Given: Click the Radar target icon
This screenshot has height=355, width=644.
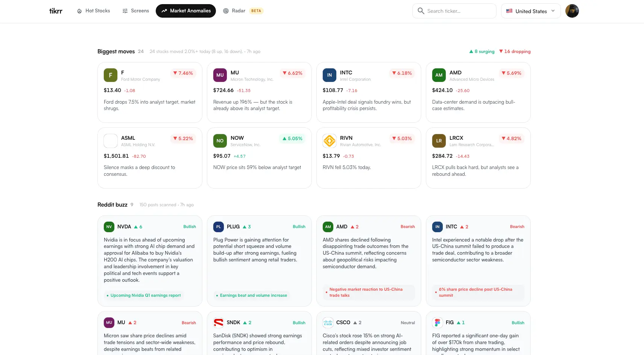Looking at the screenshot, I should (226, 11).
